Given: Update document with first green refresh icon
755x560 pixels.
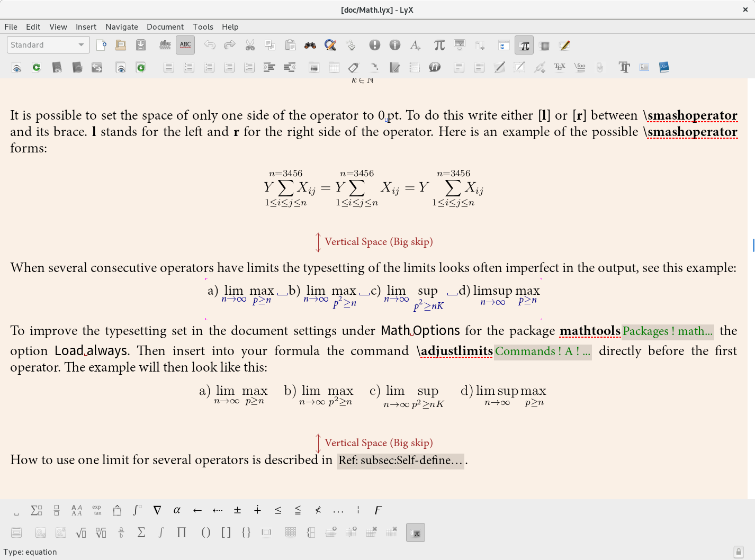Looking at the screenshot, I should pos(37,67).
